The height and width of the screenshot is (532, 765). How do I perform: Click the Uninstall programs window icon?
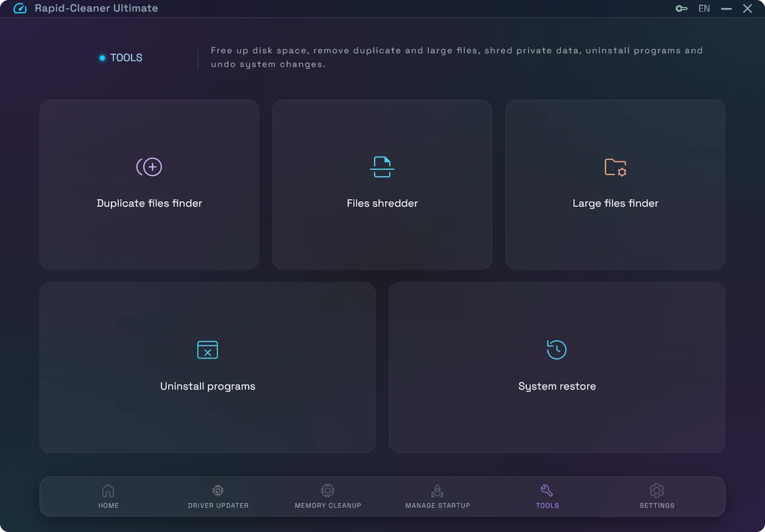207,349
